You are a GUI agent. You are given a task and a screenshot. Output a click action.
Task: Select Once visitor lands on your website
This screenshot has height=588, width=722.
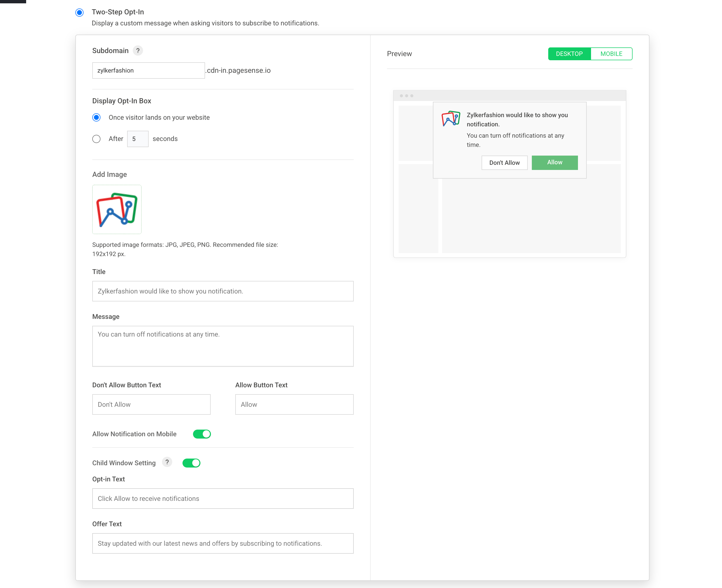(x=97, y=118)
